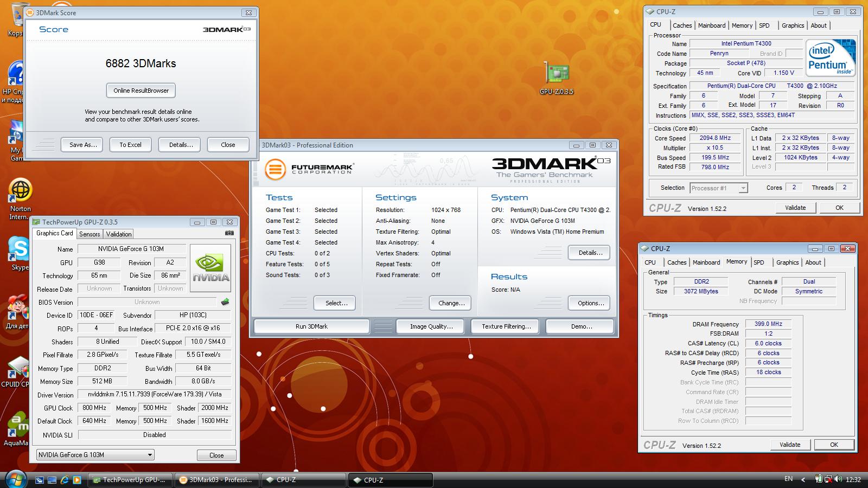Open the NVIDIA GeForce G 103M GPU dropdown
The height and width of the screenshot is (488, 868).
click(95, 455)
